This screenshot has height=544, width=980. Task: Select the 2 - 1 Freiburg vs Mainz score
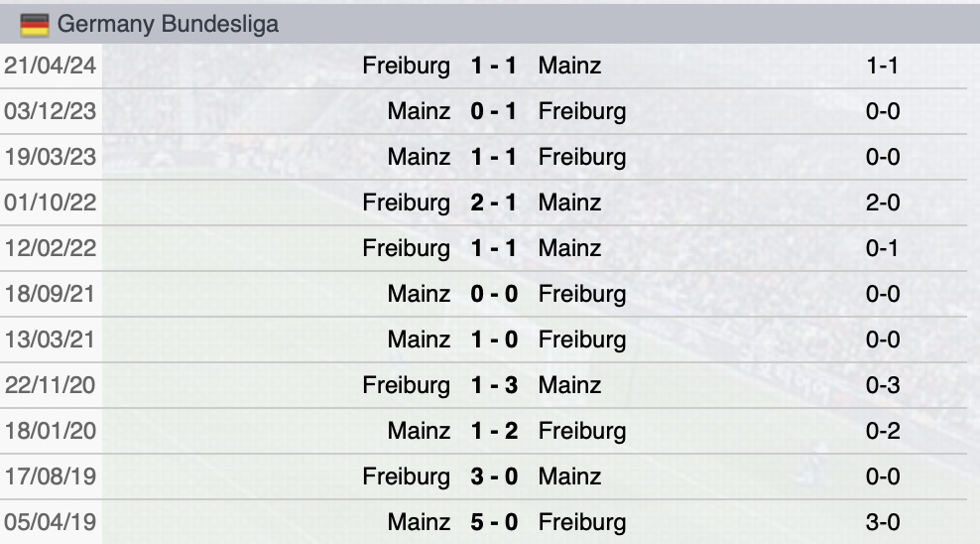[x=494, y=203]
